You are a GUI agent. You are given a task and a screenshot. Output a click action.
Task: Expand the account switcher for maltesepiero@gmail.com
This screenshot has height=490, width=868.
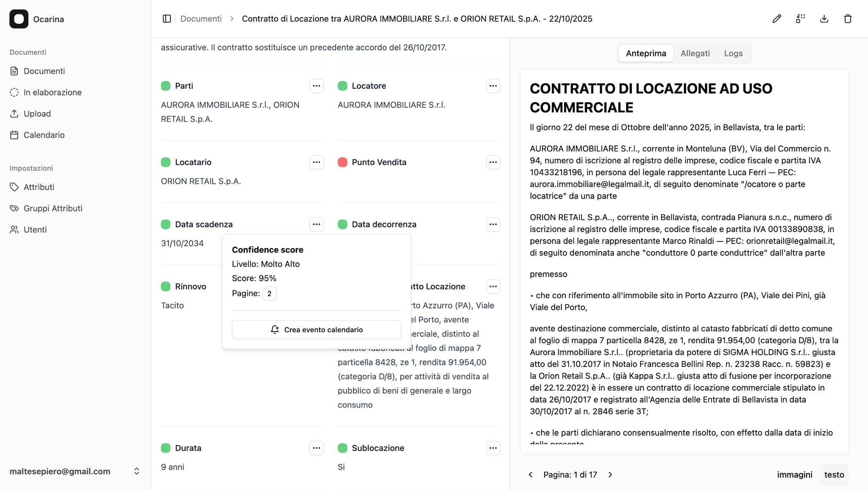click(x=136, y=471)
